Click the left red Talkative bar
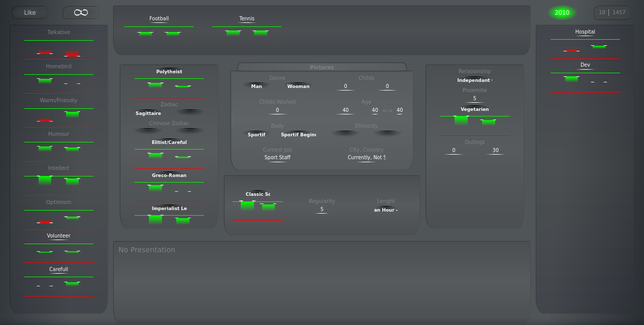This screenshot has width=644, height=325. click(x=45, y=53)
